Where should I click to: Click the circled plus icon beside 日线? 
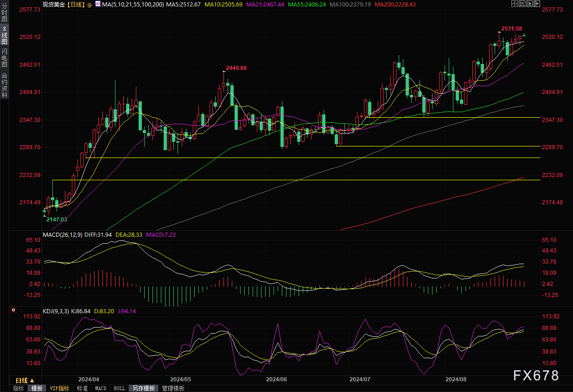click(89, 4)
